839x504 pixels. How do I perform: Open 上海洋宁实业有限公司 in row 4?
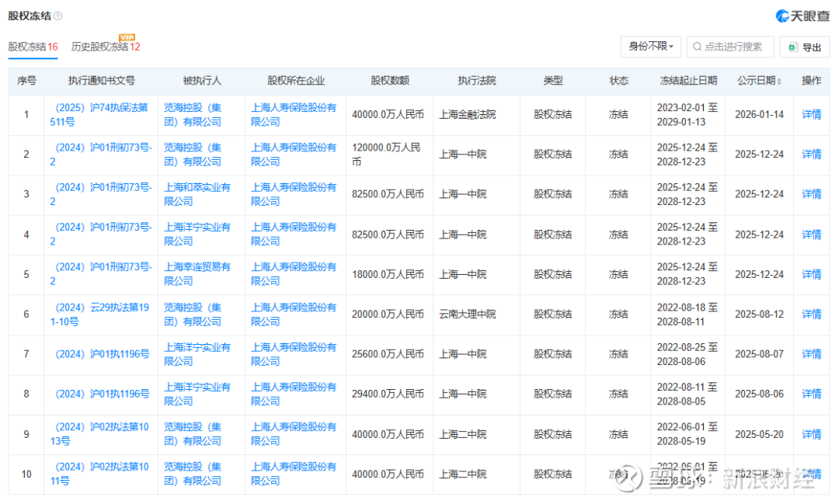pos(197,235)
